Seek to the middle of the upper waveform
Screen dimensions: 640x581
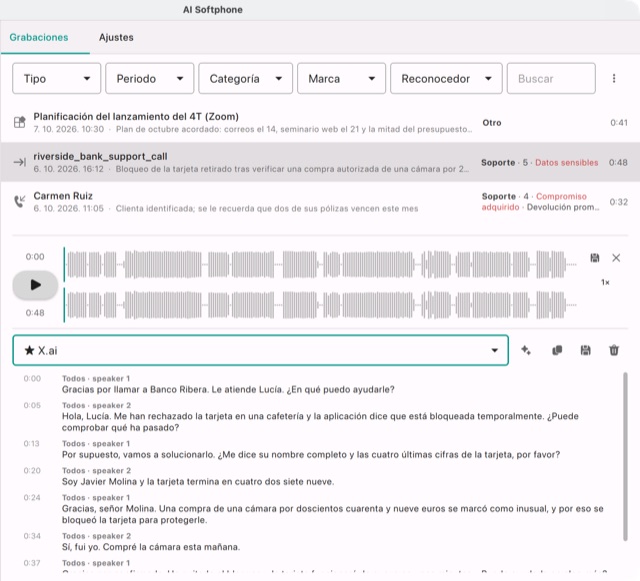click(320, 264)
